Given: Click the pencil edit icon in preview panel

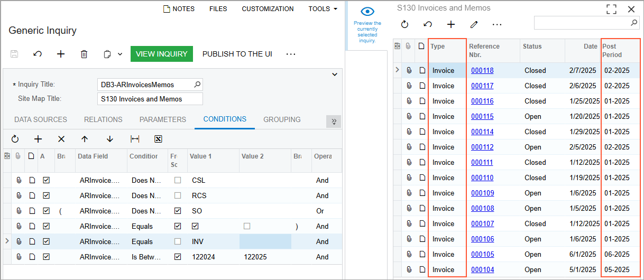Looking at the screenshot, I should 474,24.
